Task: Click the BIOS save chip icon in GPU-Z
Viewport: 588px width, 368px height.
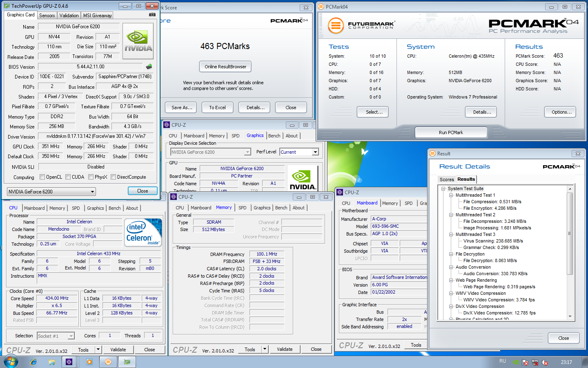Action: [149, 66]
